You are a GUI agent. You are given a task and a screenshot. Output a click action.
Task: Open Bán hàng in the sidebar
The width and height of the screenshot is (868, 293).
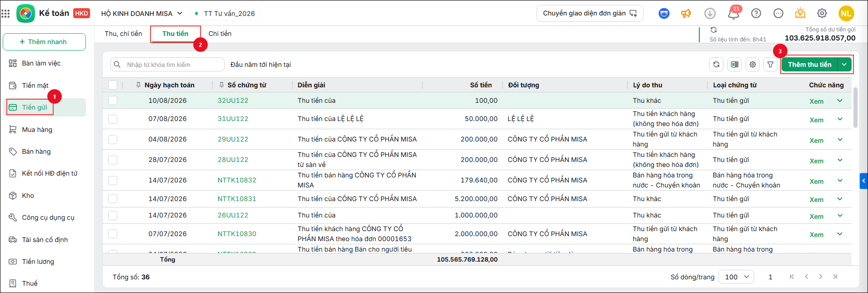click(44, 152)
